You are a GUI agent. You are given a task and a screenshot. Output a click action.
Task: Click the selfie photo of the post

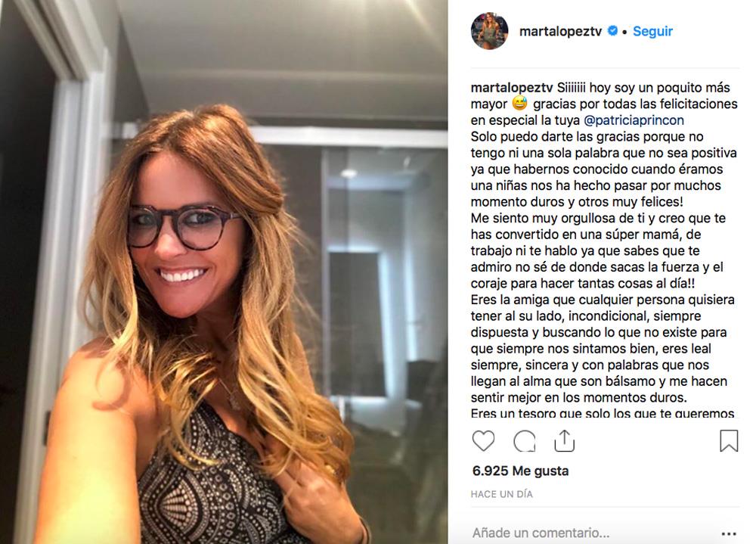coord(225,272)
